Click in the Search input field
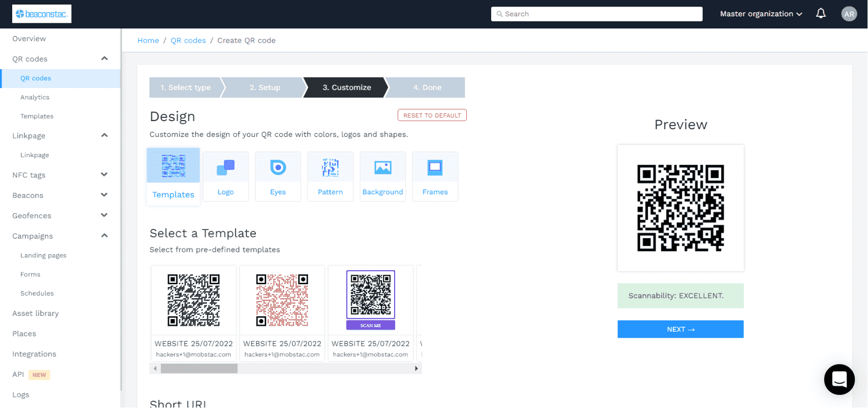 [596, 14]
